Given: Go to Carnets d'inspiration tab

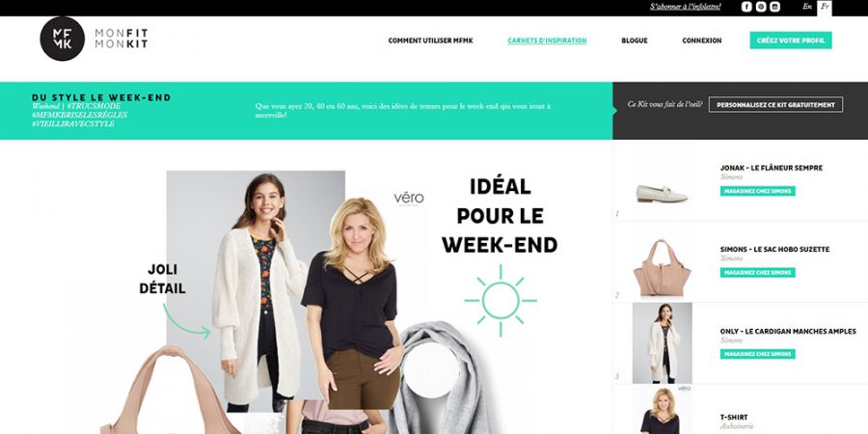Looking at the screenshot, I should [547, 41].
